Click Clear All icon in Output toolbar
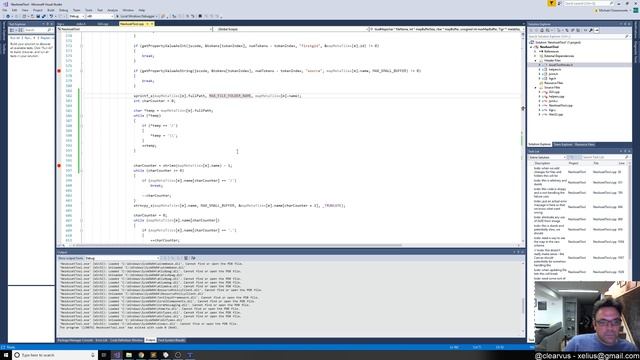Screen dimensions: 640x360 click(x=186, y=258)
